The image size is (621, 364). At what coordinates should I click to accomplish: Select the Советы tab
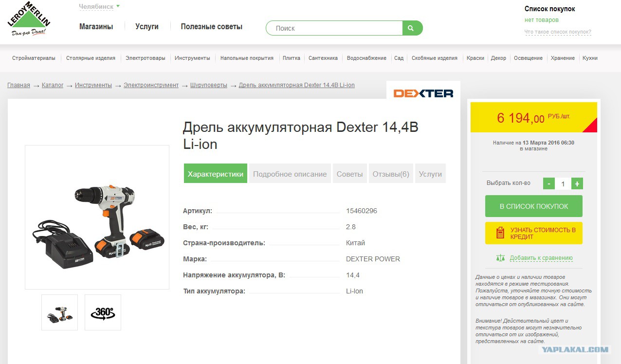pos(349,174)
